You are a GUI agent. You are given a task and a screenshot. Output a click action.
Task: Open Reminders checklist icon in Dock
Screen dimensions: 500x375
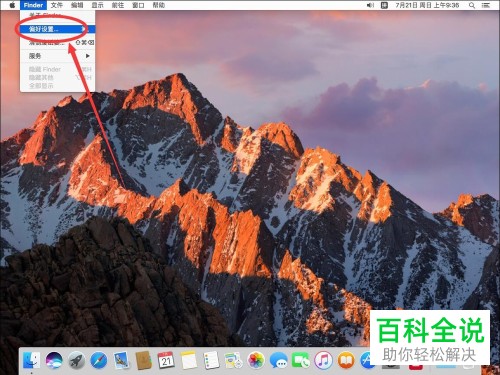(x=211, y=360)
